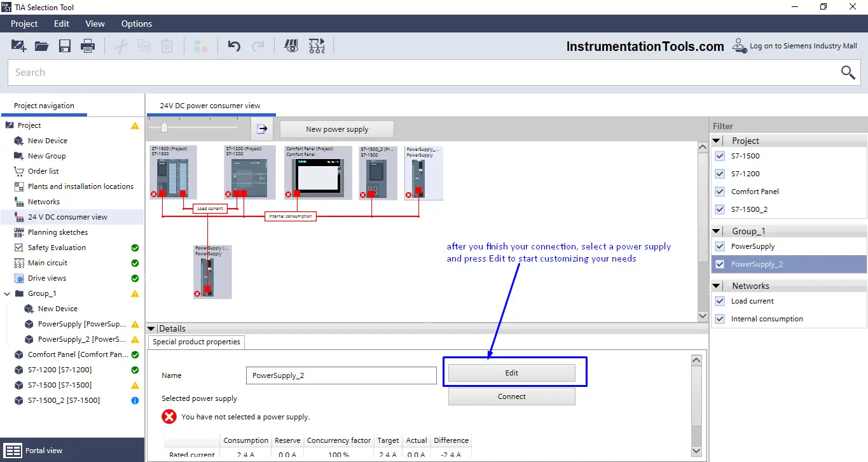Toggle the PowerSupply_2 filter checkbox

[720, 264]
